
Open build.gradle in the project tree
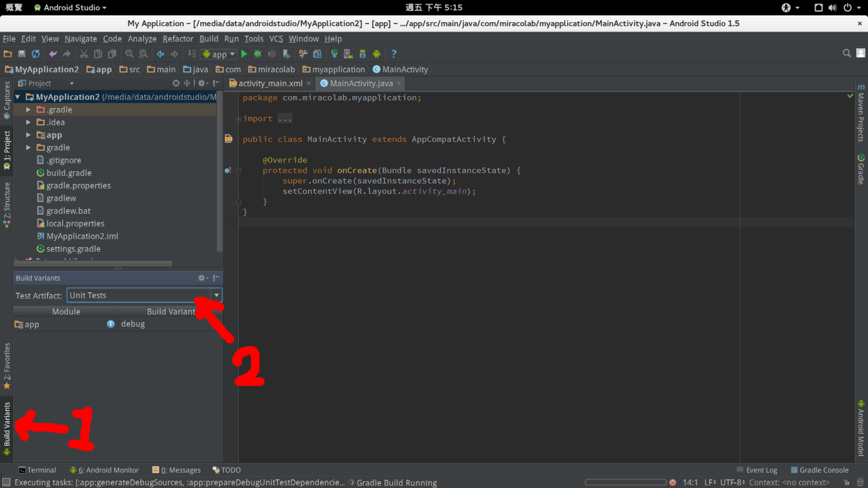click(x=69, y=173)
